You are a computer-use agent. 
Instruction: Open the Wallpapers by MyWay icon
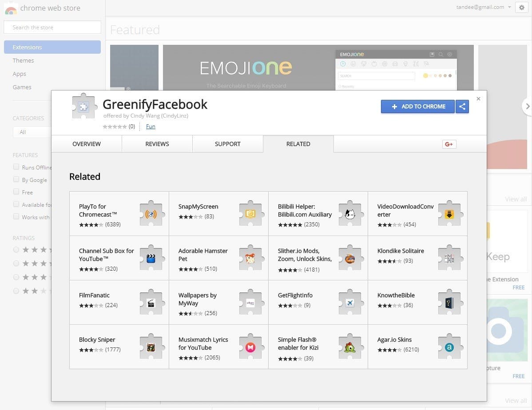coord(251,303)
